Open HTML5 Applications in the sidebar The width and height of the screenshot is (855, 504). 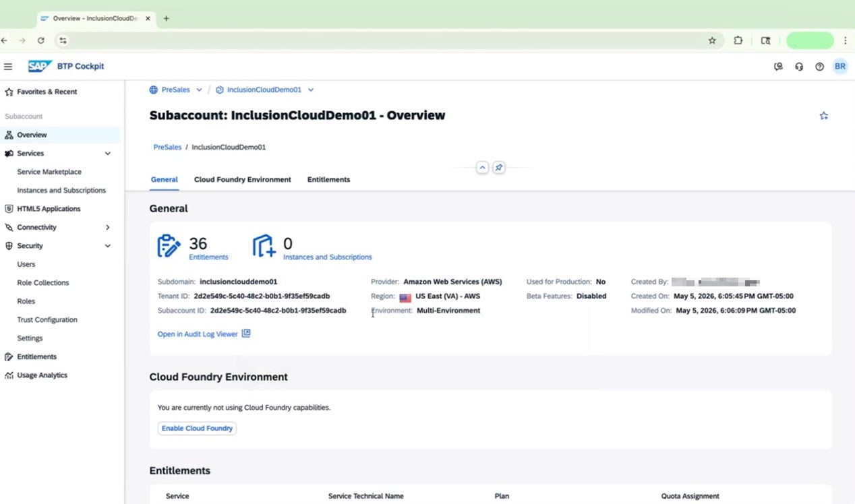49,209
